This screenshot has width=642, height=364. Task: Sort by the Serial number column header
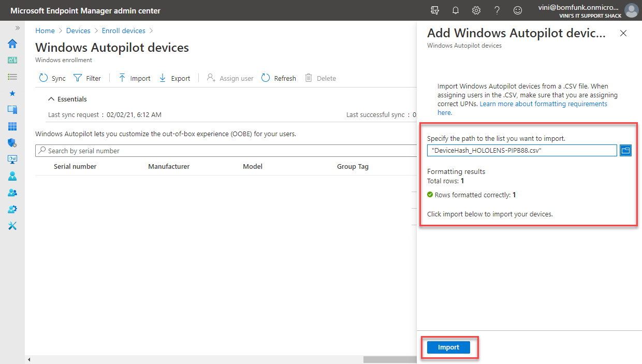pyautogui.click(x=75, y=166)
